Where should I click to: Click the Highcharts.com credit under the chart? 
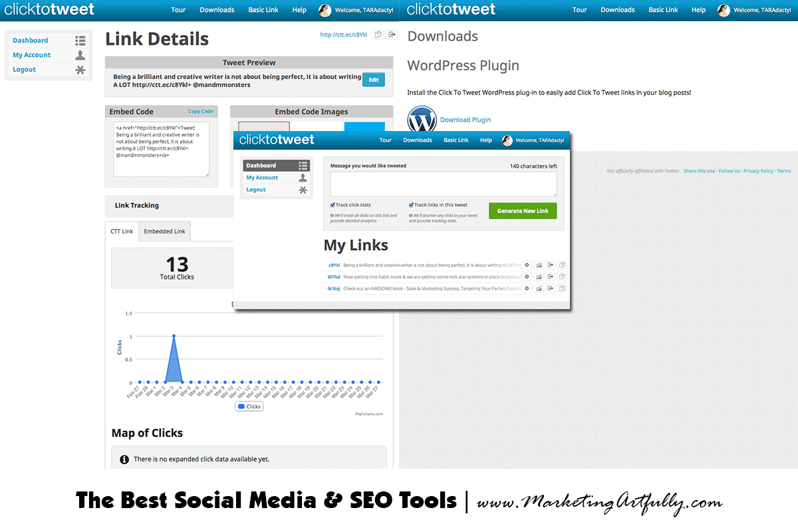pyautogui.click(x=369, y=414)
